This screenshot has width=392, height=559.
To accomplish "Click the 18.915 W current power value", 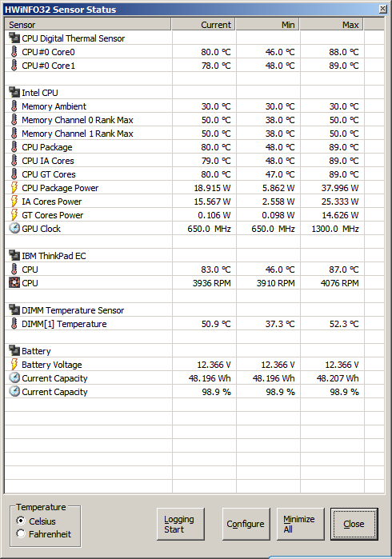I will coord(212,188).
